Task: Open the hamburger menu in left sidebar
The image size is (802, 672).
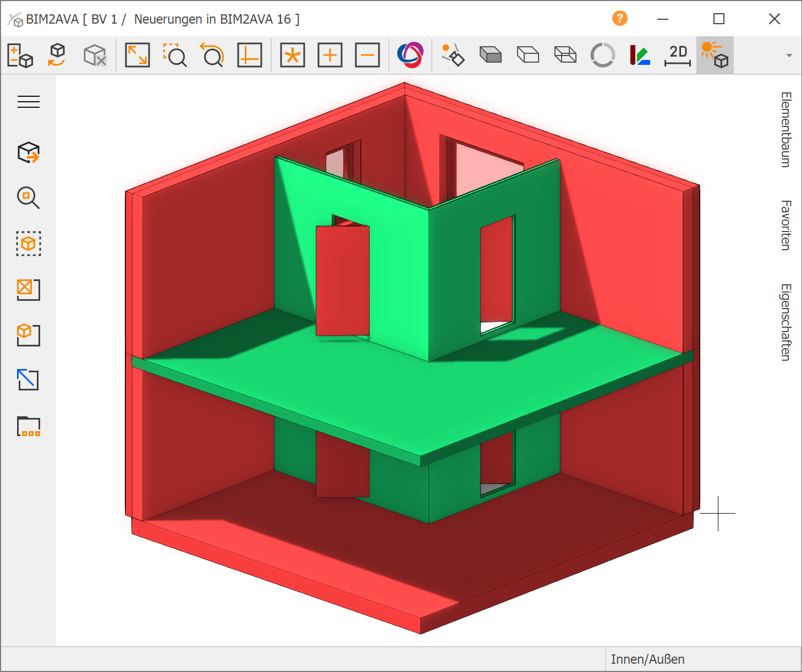Action: point(29,102)
